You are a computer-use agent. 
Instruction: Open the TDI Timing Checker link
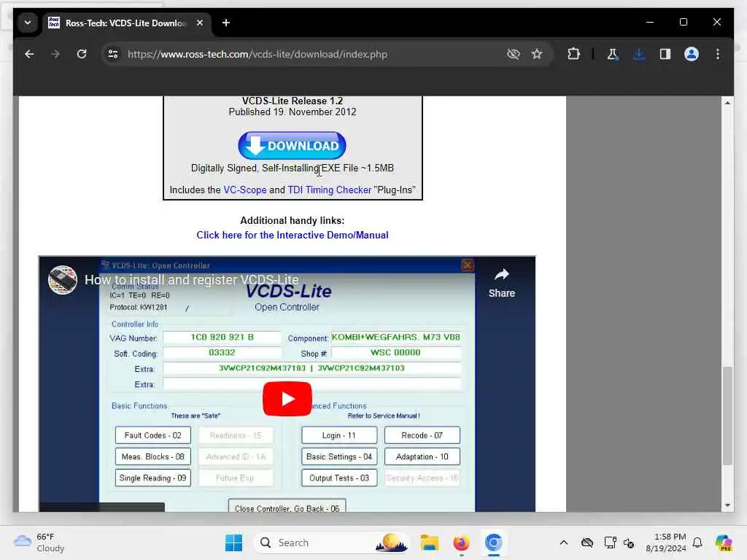[329, 190]
